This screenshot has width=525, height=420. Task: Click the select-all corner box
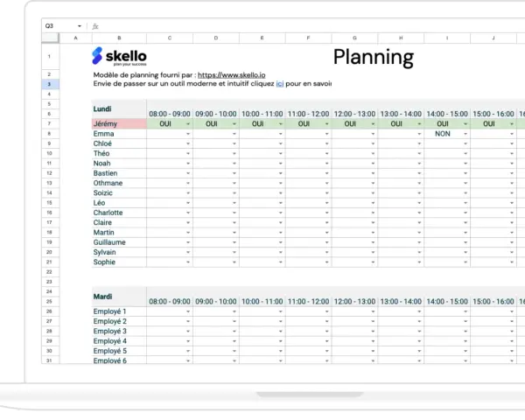pos(50,38)
